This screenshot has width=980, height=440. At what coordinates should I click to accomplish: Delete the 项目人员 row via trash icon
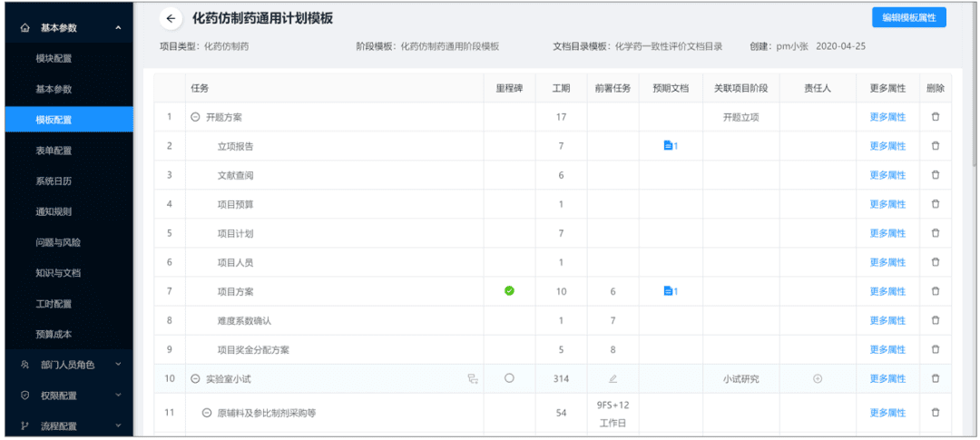(x=935, y=262)
